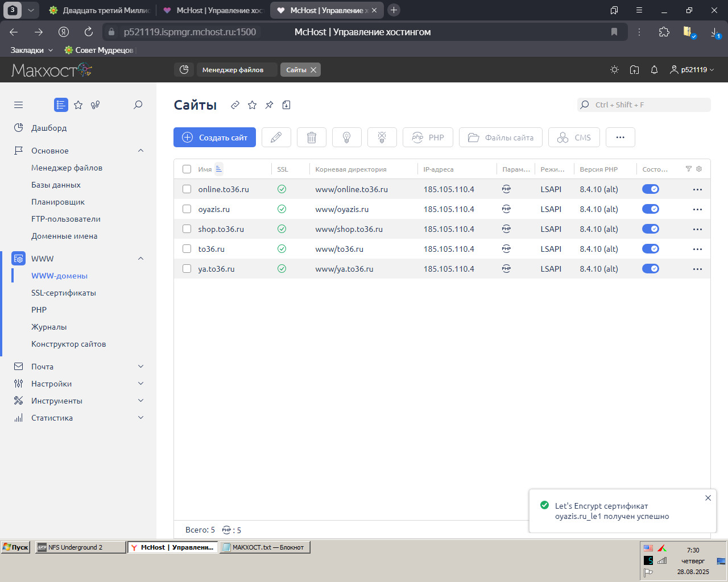This screenshot has width=728, height=582.
Task: Tick the checkbox for online.to36.ru
Action: pos(187,189)
